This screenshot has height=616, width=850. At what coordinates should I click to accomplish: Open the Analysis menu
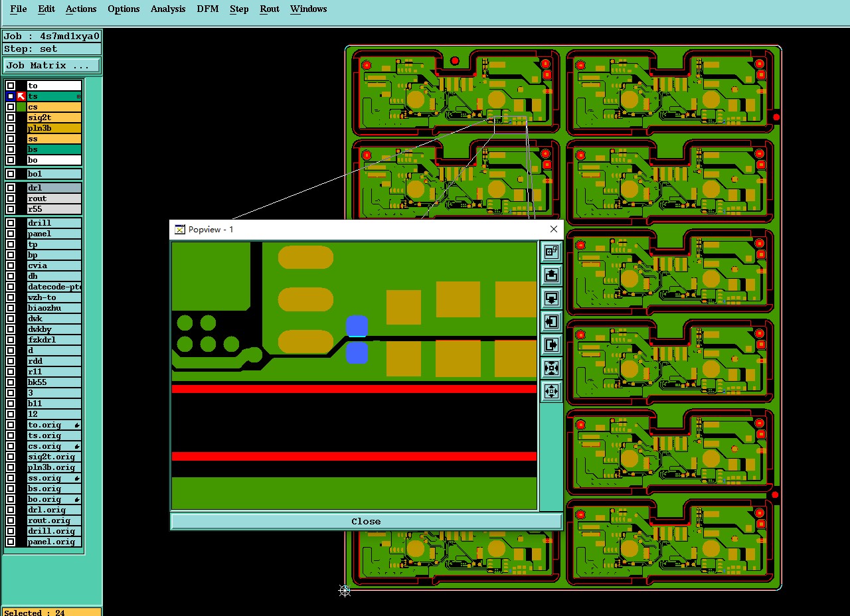(x=168, y=9)
